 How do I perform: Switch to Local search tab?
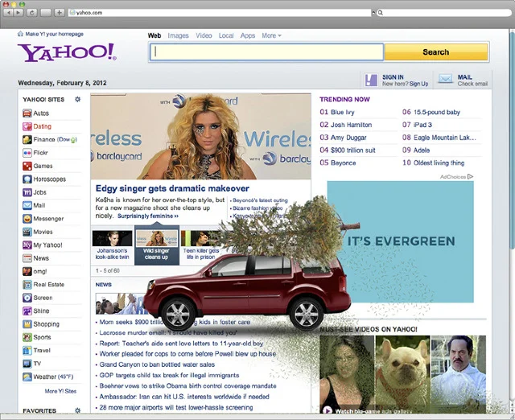[226, 35]
